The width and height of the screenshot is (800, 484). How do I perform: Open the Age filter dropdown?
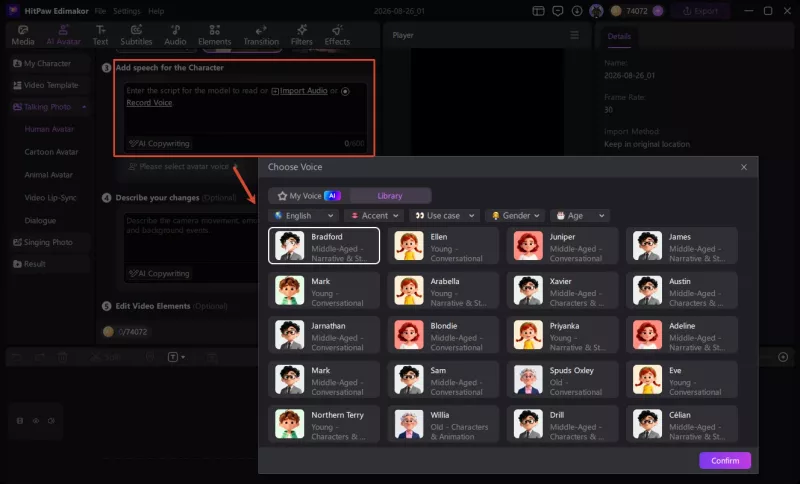coord(580,216)
